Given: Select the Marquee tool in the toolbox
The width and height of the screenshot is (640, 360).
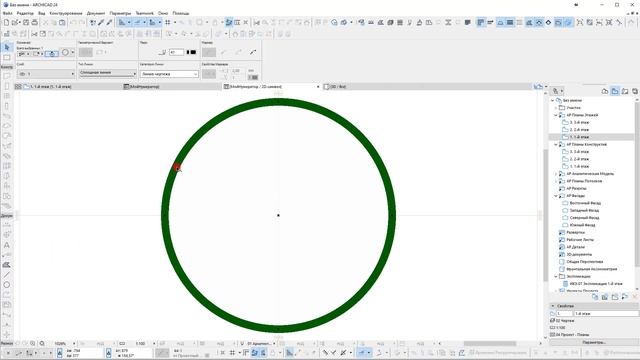Looking at the screenshot, I should [7, 58].
